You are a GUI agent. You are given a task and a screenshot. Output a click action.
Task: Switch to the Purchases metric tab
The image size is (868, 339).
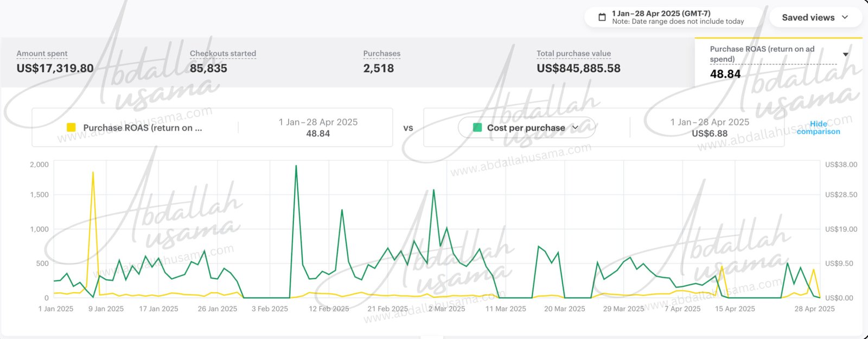tap(381, 62)
